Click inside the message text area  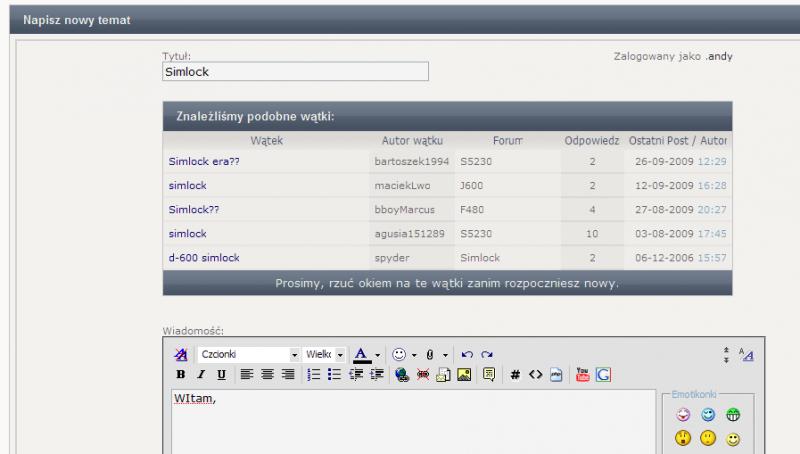tap(413, 422)
